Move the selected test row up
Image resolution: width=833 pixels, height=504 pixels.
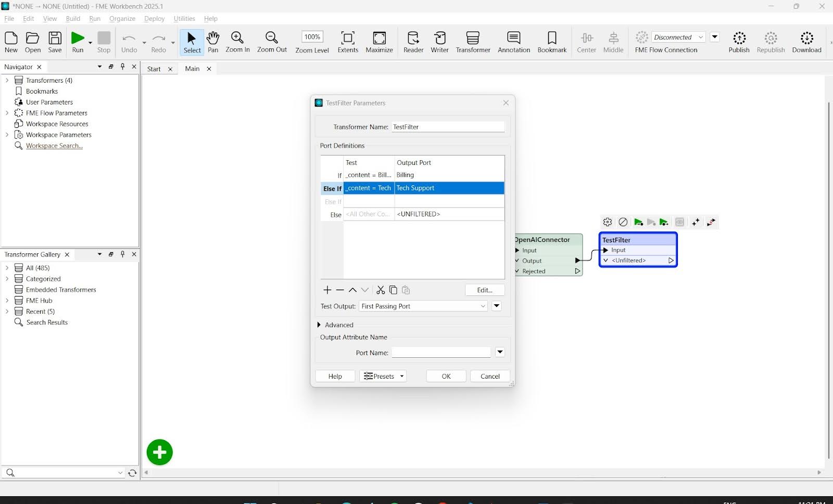pyautogui.click(x=352, y=290)
